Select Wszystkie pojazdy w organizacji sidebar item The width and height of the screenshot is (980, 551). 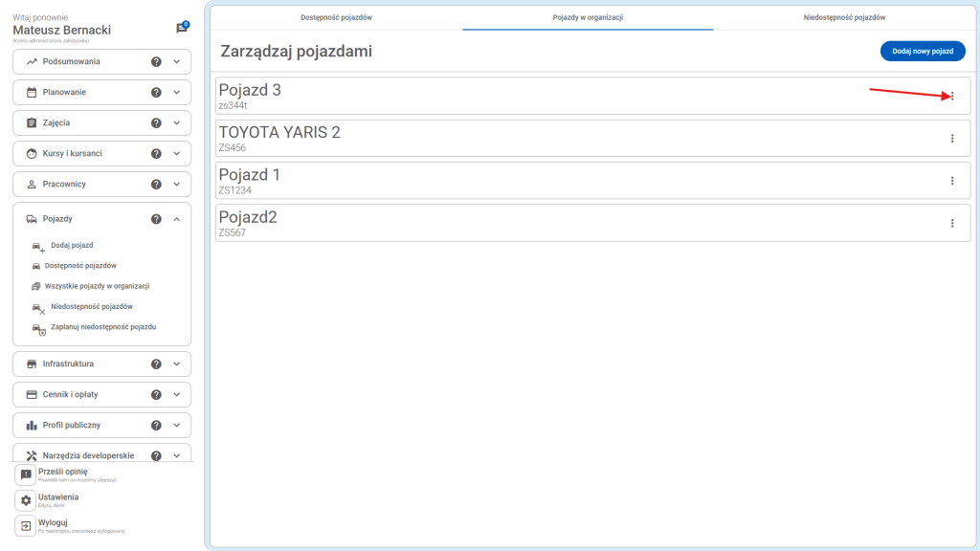pyautogui.click(x=97, y=286)
